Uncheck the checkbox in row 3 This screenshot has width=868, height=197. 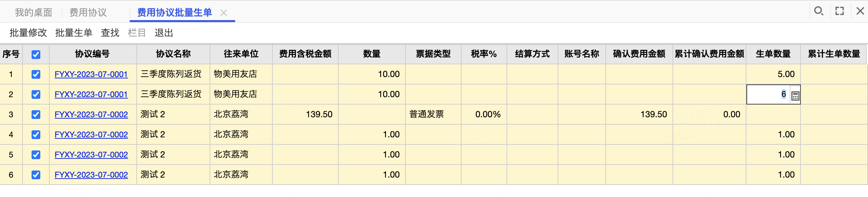(36, 115)
